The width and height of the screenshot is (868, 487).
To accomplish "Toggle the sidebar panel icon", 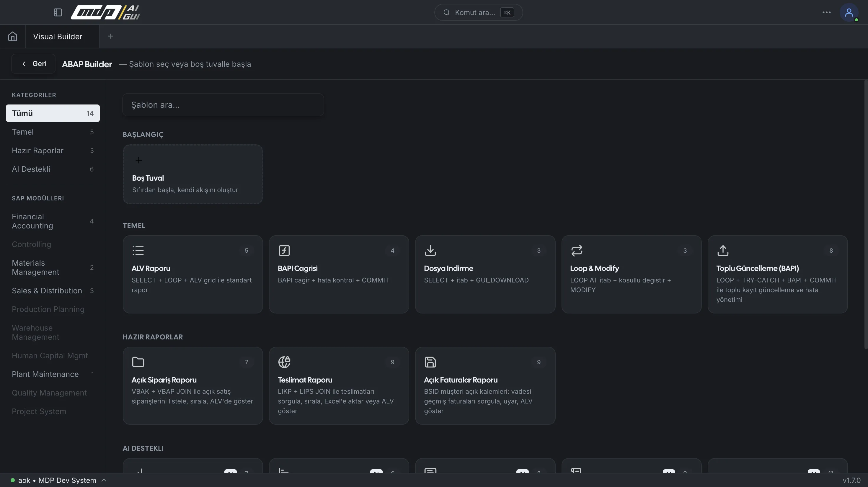I will 58,12.
